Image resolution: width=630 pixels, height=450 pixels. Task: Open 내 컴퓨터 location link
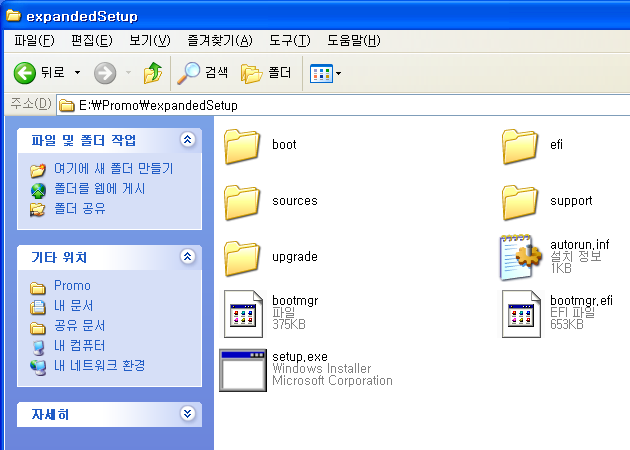point(80,346)
